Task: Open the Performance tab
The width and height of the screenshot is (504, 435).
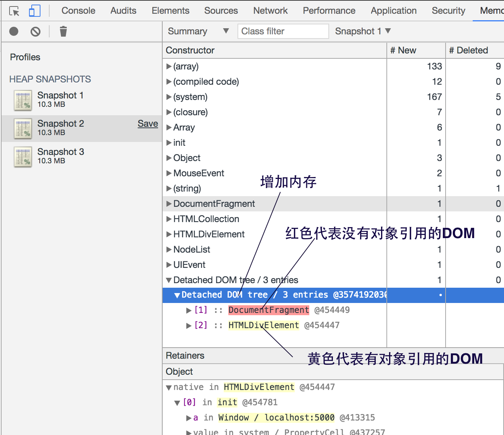Action: pos(329,11)
